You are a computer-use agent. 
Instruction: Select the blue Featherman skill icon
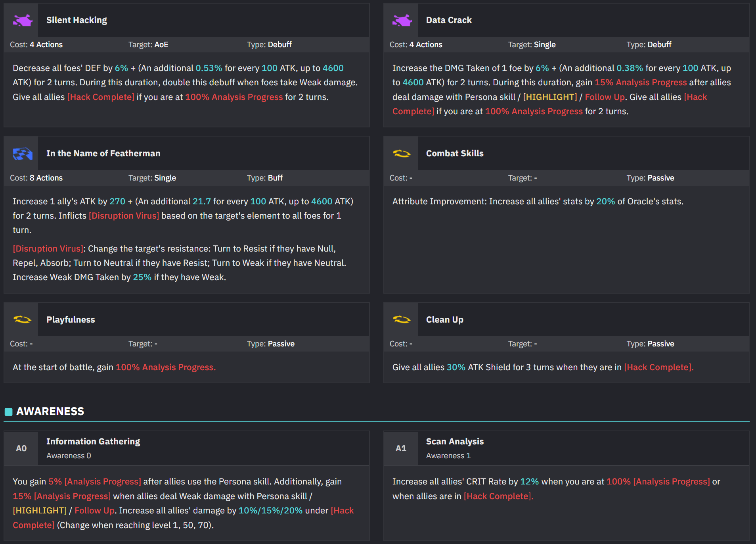(x=23, y=154)
